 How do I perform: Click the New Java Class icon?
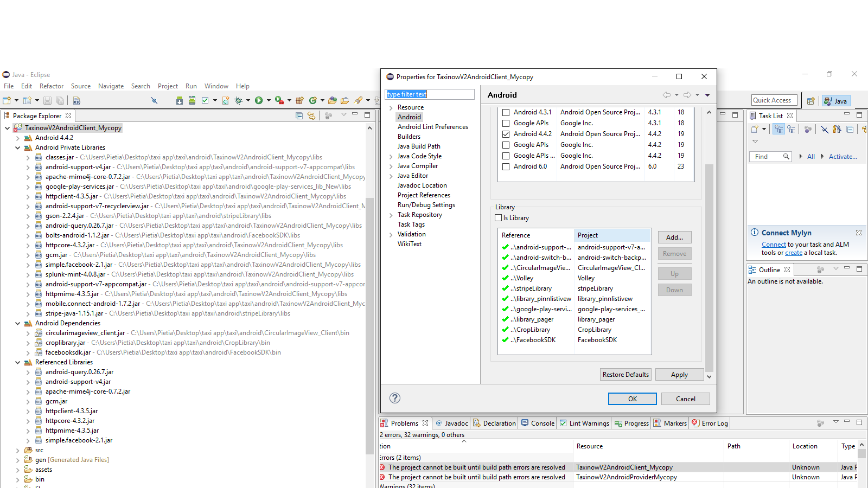tap(313, 100)
